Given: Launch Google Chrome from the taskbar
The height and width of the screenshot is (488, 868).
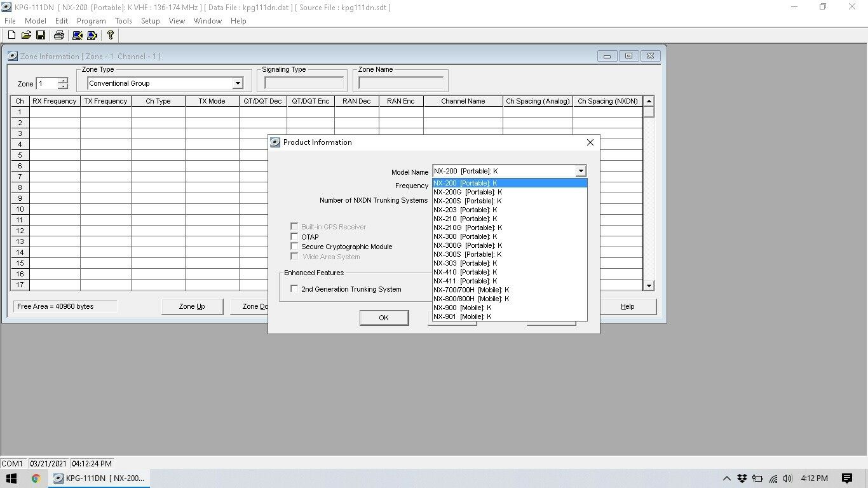Looking at the screenshot, I should click(x=36, y=478).
